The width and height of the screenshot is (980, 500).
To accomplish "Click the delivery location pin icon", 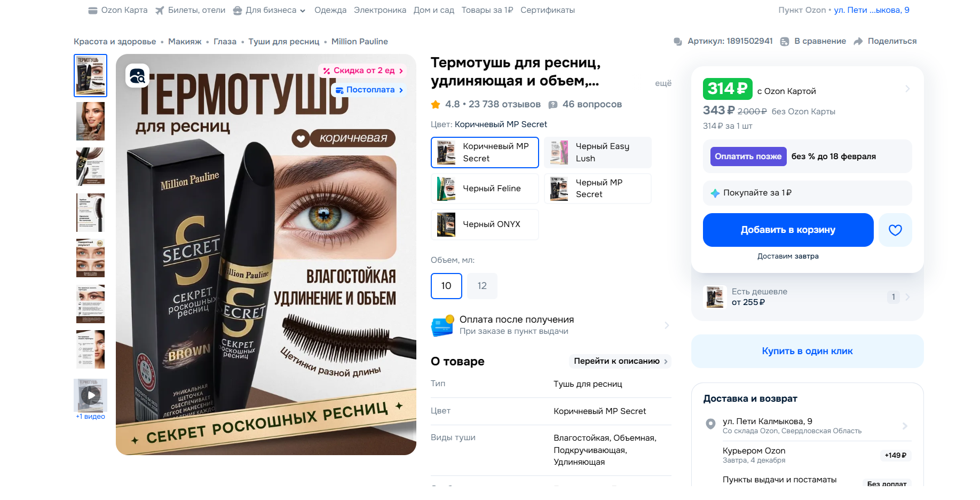I will [x=710, y=424].
